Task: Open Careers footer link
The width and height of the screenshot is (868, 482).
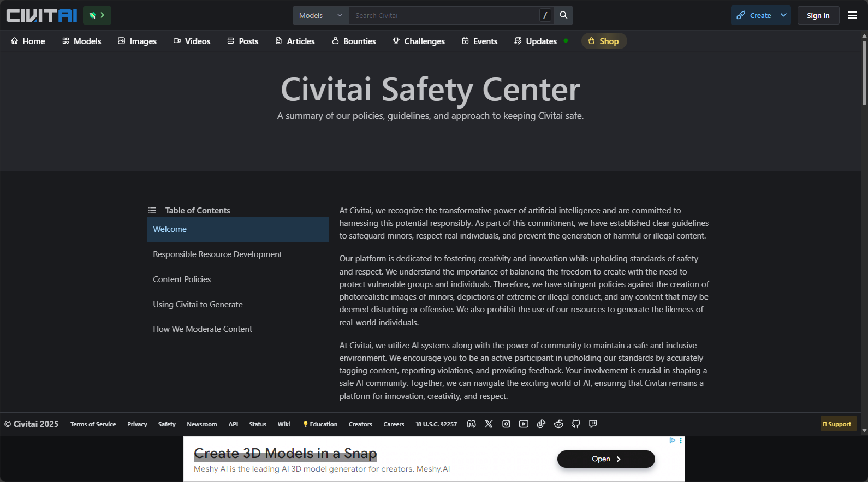Action: coord(394,424)
